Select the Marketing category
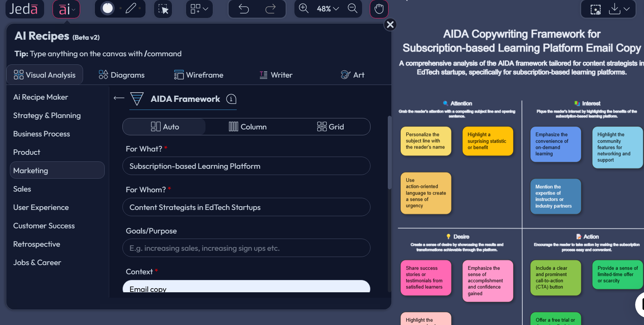 point(57,170)
